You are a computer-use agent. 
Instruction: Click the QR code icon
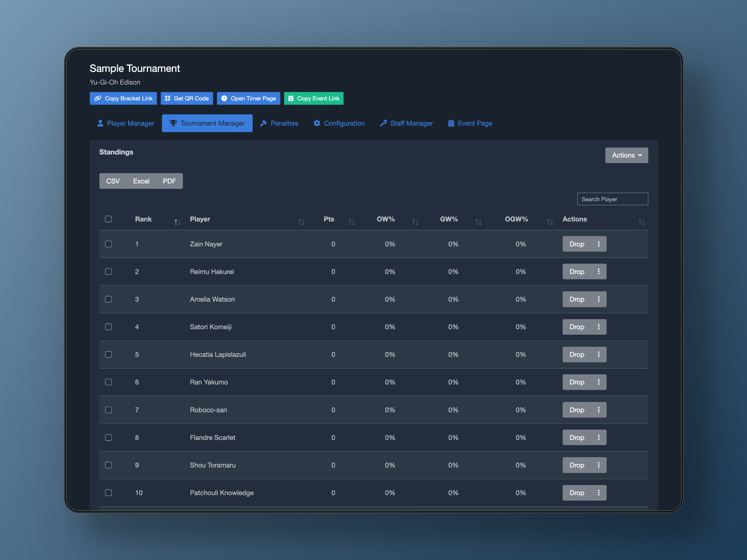[x=167, y=98]
